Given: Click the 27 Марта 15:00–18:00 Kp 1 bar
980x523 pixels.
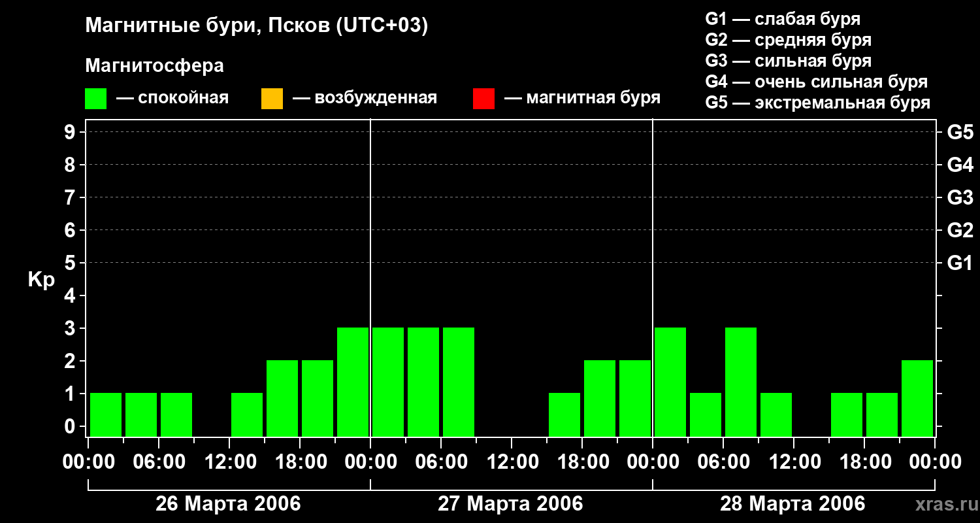Looking at the screenshot, I should (564, 414).
